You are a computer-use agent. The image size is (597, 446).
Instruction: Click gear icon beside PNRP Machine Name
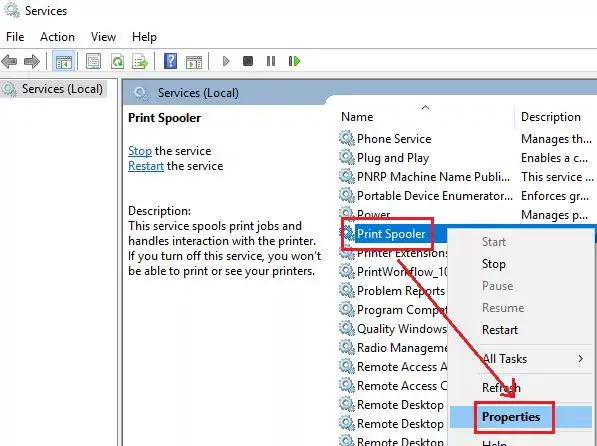coord(346,176)
